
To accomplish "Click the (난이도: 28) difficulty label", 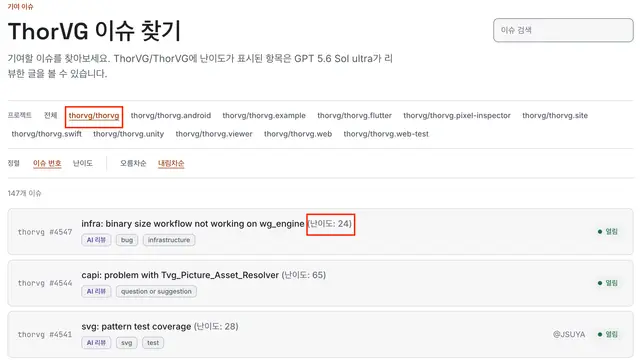I will coord(216,327).
